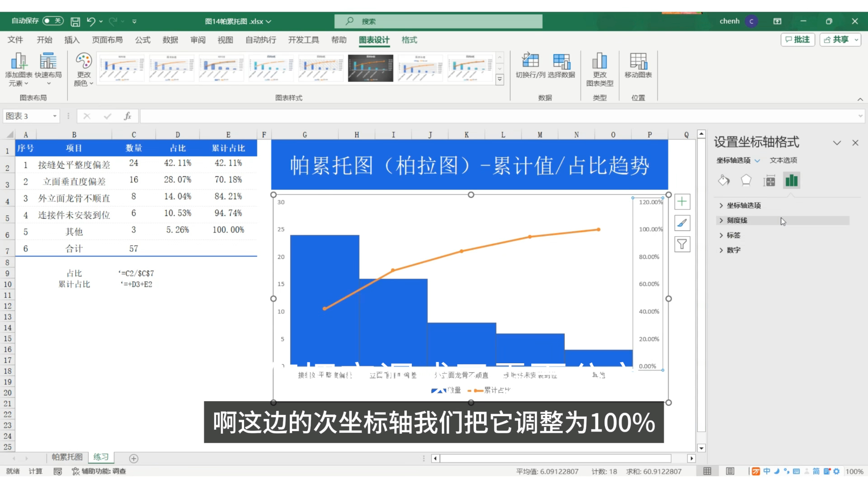This screenshot has height=488, width=868.
Task: Click the horizontal scrollbar right arrow
Action: pos(691,458)
